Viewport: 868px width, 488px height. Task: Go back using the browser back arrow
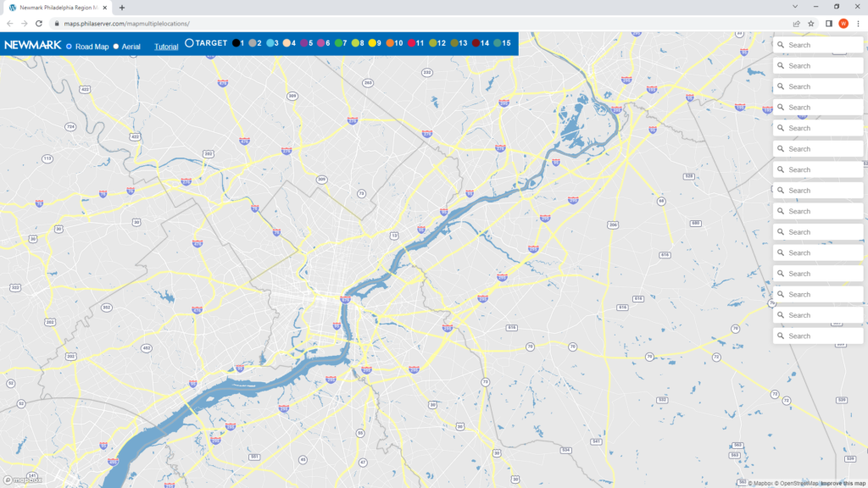pyautogui.click(x=9, y=24)
